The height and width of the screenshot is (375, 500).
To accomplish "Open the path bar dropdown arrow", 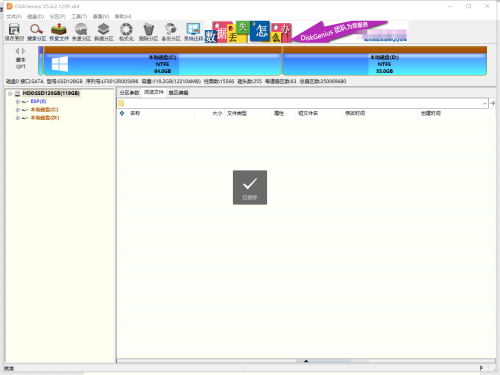I will click(x=485, y=103).
